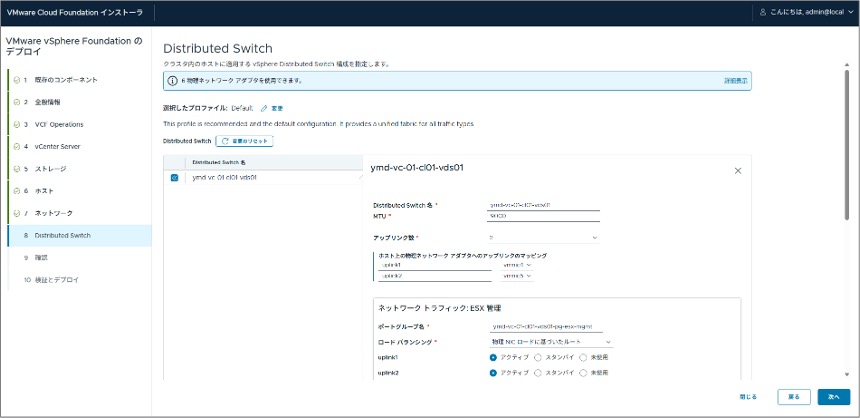The width and height of the screenshot is (860, 418).
Task: Select 未使用 radio for uplink1
Action: 583,357
